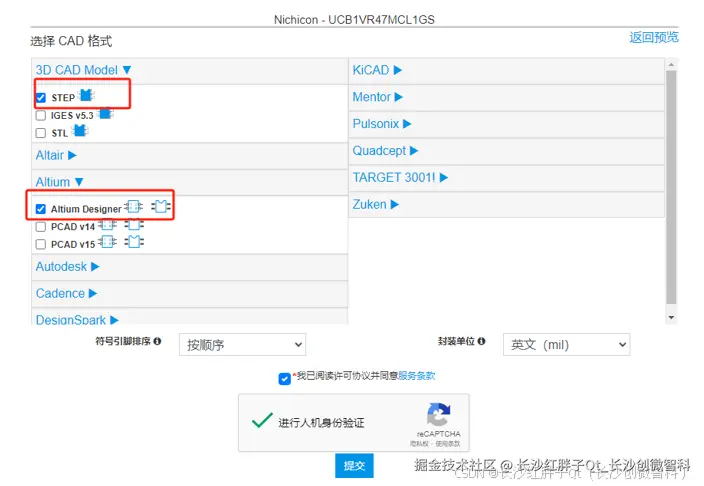This screenshot has height=486, width=704.
Task: Check the PCAD v14 checkbox
Action: tap(41, 226)
